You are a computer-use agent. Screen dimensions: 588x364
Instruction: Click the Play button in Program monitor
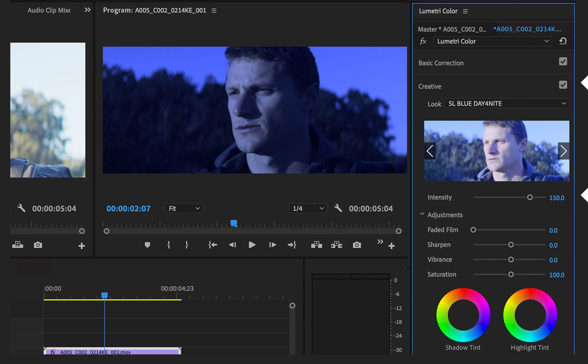click(x=252, y=245)
